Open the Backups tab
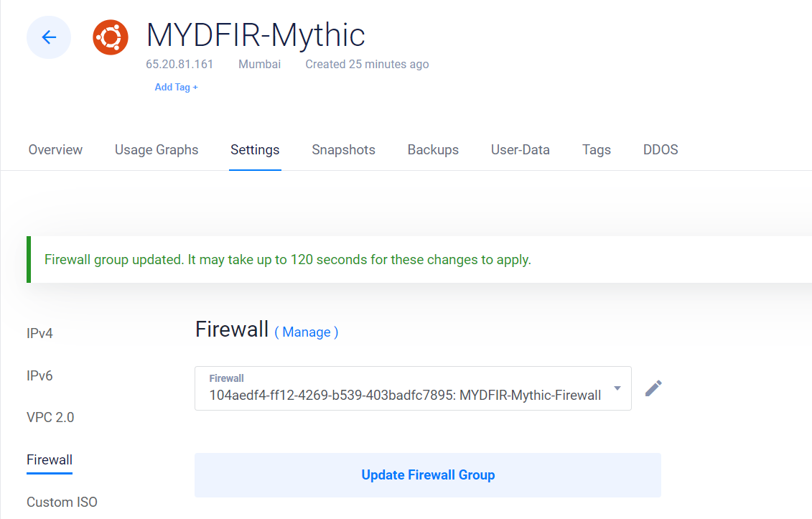Screen dimensions: 812x519 (x=433, y=150)
